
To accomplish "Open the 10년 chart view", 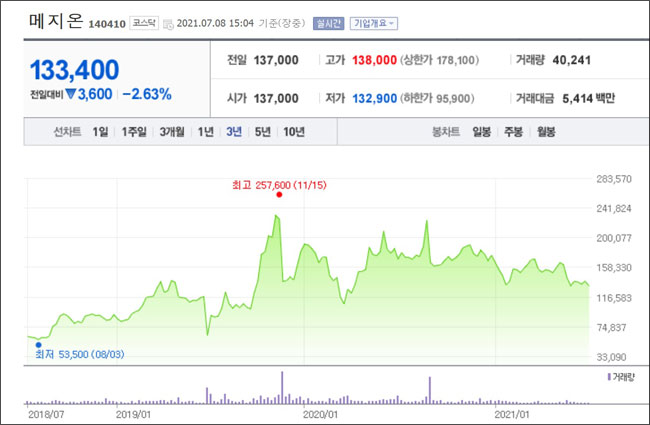I will (x=294, y=131).
